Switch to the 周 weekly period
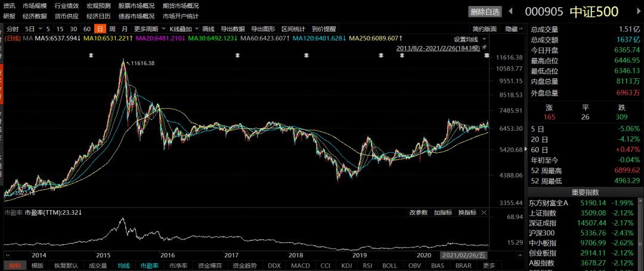Image resolution: width=644 pixels, height=271 pixels. (x=112, y=29)
